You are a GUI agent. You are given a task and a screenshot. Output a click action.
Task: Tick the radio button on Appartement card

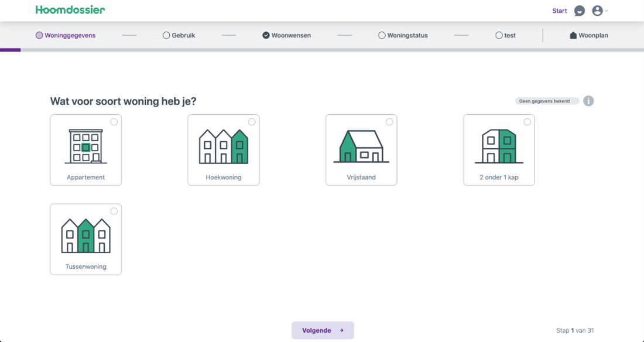(114, 122)
